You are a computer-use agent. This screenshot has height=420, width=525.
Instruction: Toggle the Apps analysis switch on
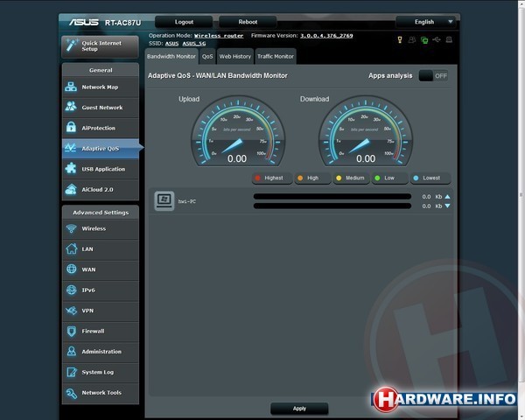[x=433, y=76]
